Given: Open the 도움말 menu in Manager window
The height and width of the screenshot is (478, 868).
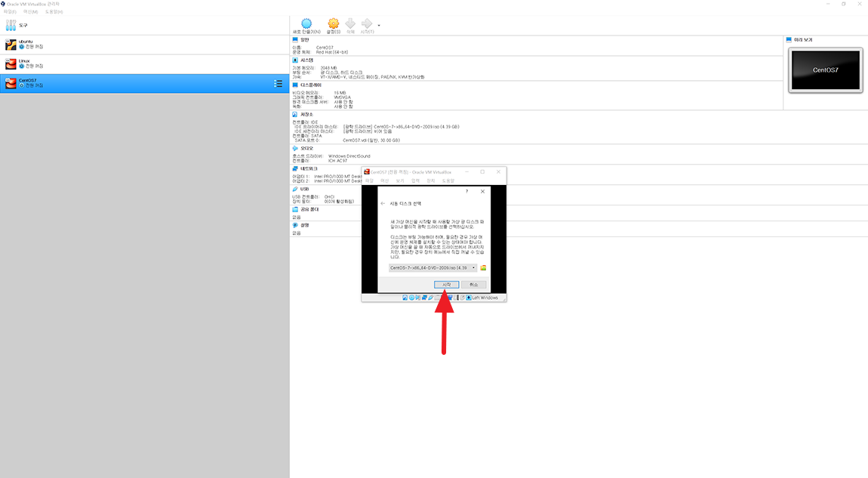Looking at the screenshot, I should [54, 11].
